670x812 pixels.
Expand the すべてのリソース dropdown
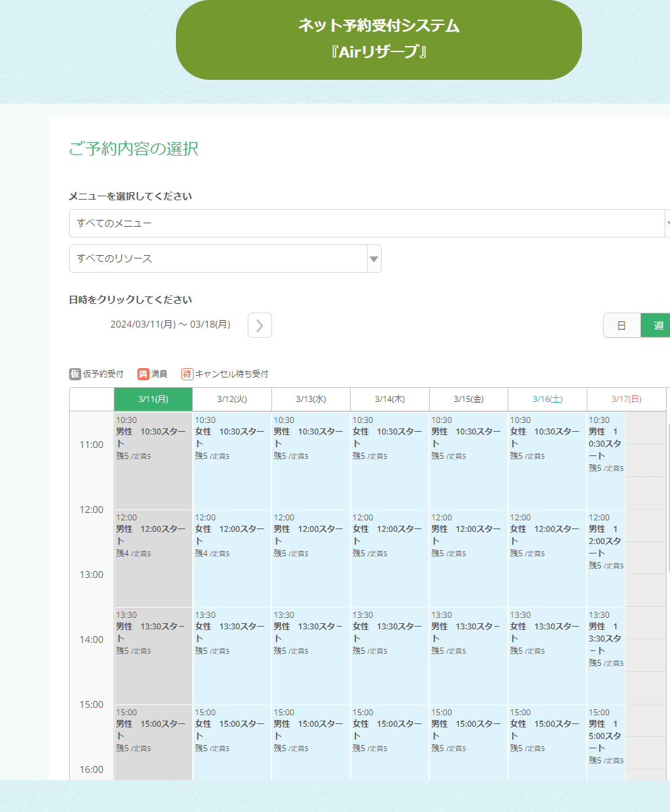[218, 258]
